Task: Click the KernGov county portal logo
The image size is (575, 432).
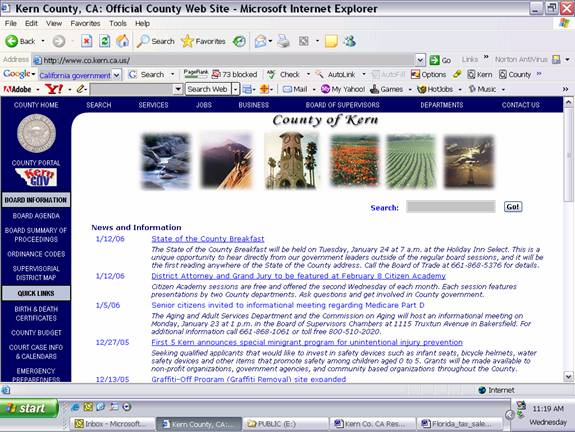Action: [36, 177]
